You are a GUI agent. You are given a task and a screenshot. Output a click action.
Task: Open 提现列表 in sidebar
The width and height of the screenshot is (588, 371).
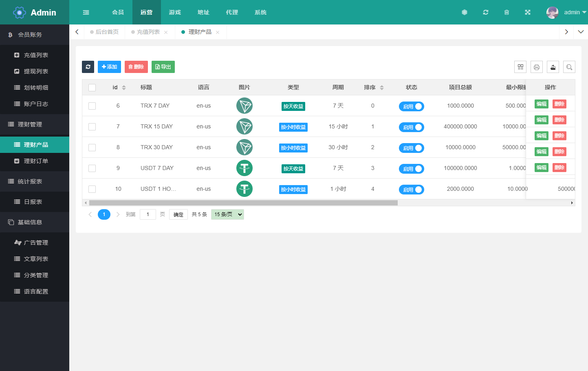click(35, 71)
